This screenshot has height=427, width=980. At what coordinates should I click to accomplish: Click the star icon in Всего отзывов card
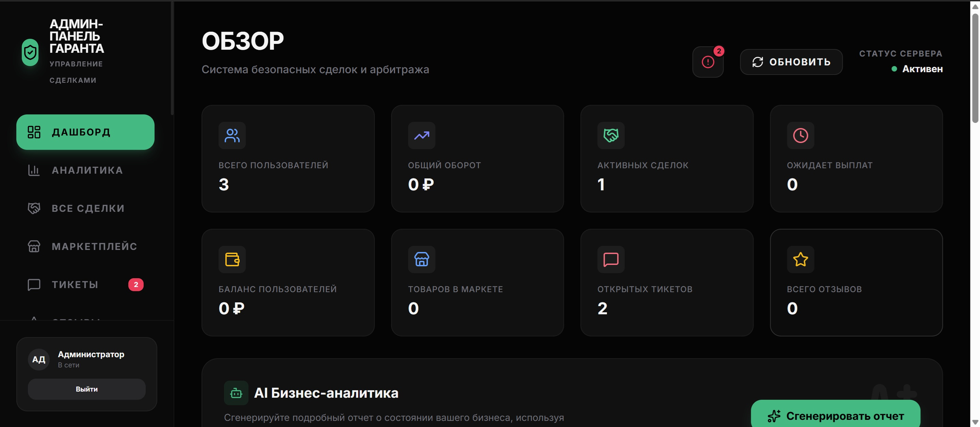click(x=800, y=259)
